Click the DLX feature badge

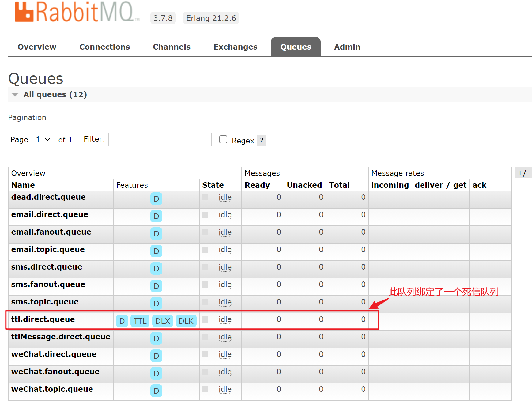coord(162,321)
